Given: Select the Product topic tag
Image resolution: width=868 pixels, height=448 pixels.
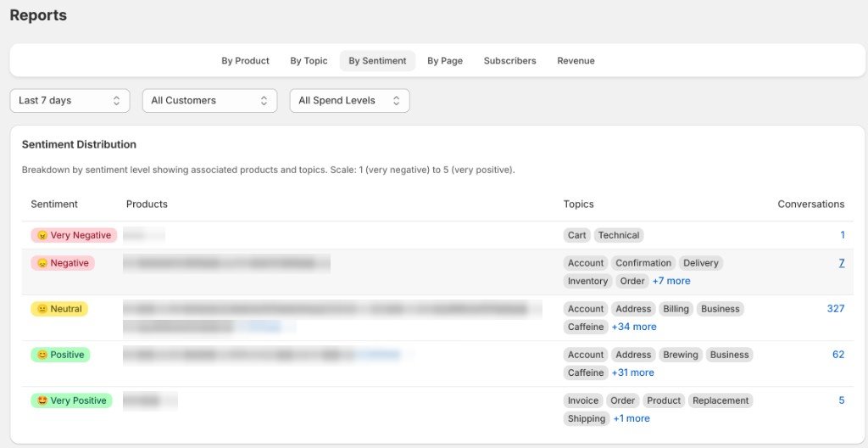Looking at the screenshot, I should (x=664, y=400).
